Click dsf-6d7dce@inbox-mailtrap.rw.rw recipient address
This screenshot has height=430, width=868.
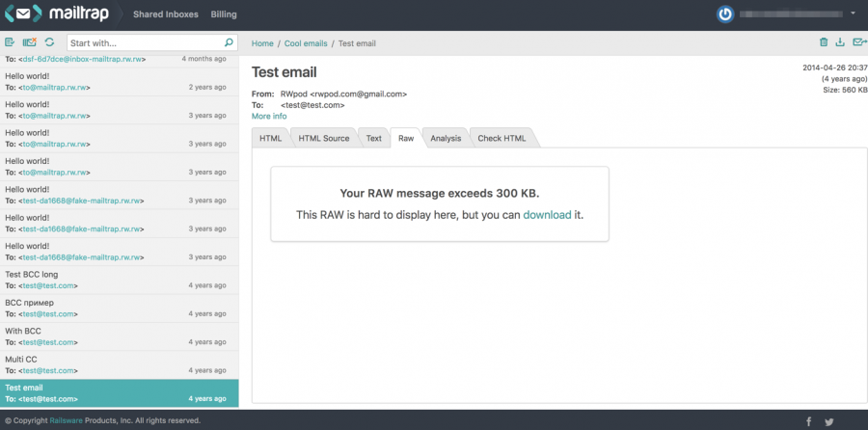pos(83,59)
